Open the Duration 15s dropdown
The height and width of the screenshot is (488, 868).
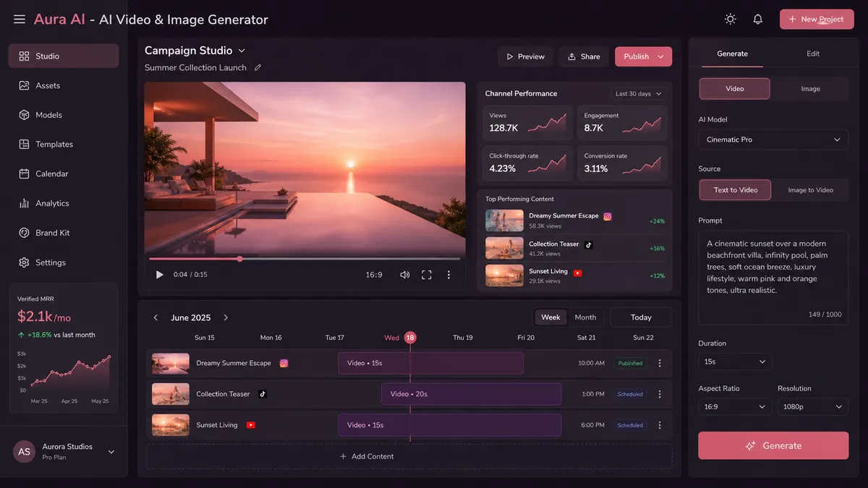[x=735, y=361]
